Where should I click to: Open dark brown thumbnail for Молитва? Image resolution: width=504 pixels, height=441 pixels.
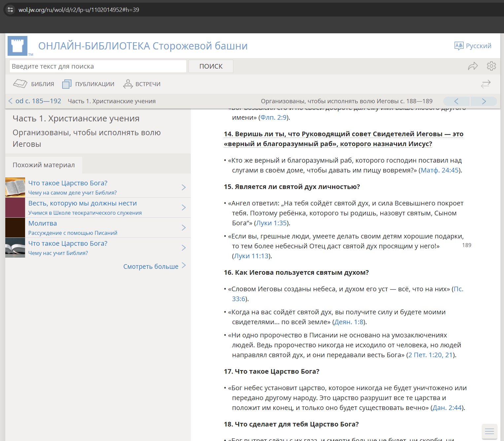coord(15,228)
